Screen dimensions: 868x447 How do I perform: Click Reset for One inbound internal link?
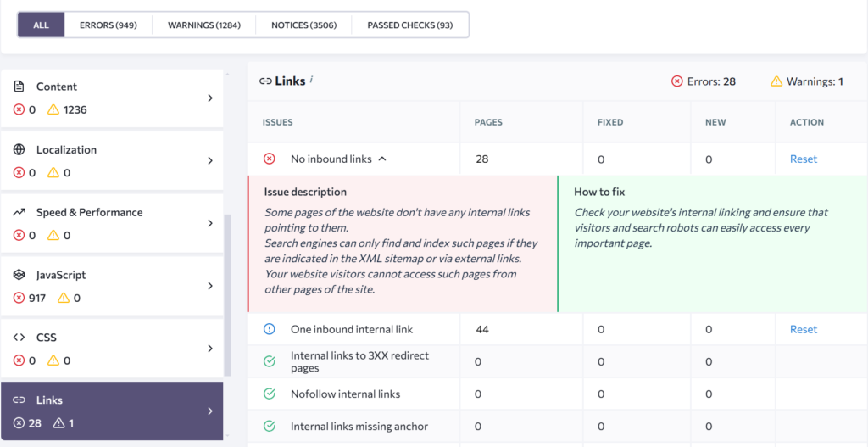[x=803, y=329]
